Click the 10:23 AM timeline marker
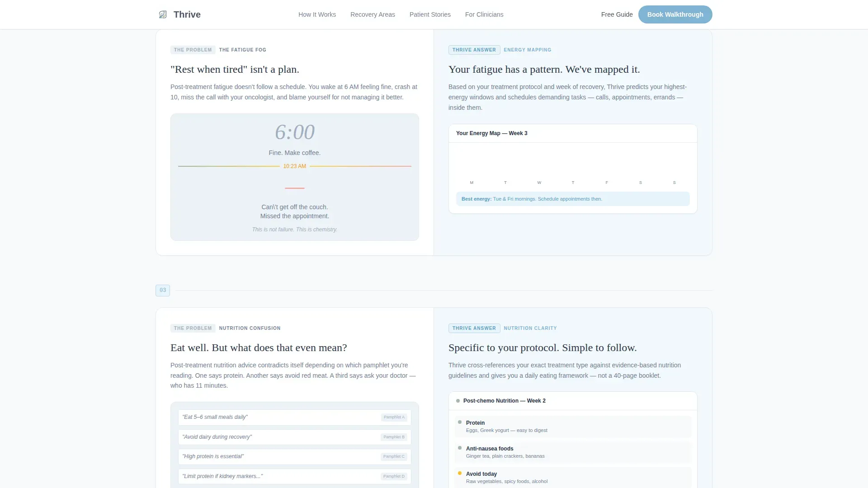This screenshot has height=488, width=868. tap(295, 166)
